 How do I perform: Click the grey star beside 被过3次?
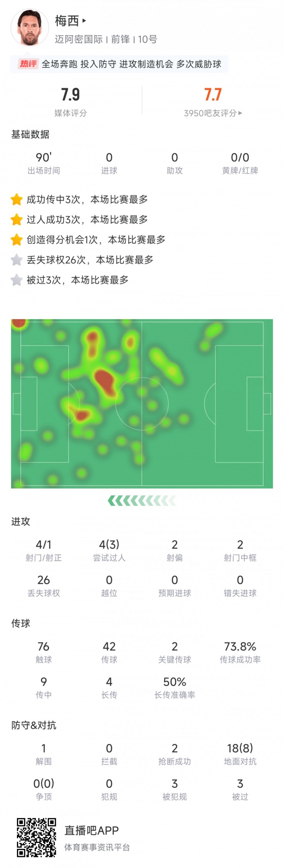17,280
